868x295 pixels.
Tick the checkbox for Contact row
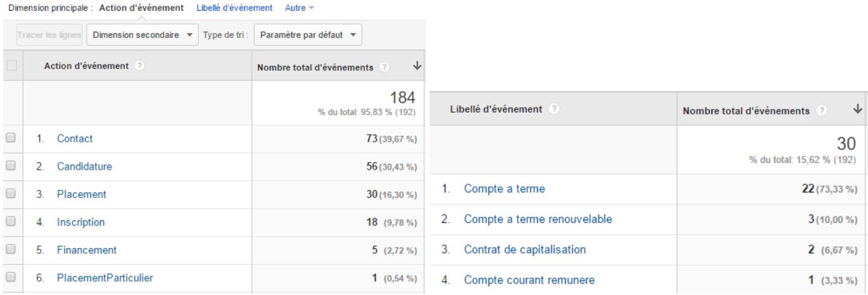[10, 138]
